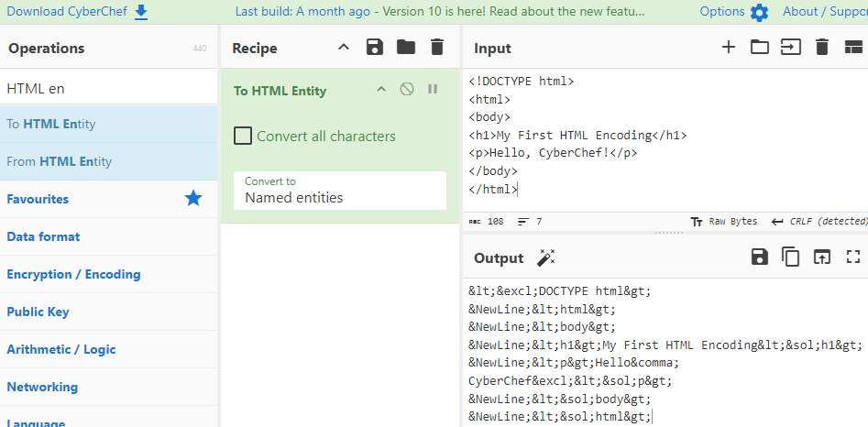868x427 pixels.
Task: Collapse the To HTML Entity operation
Action: [381, 90]
